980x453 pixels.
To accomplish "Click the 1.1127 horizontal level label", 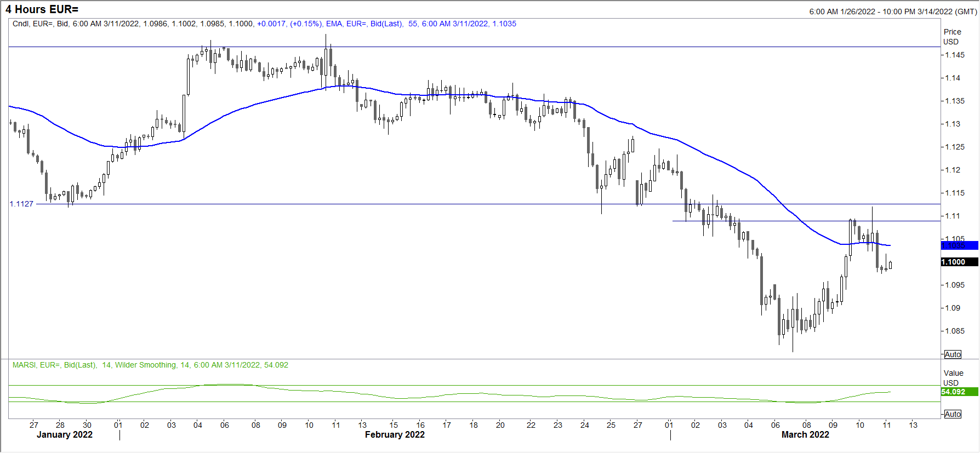I will click(21, 204).
